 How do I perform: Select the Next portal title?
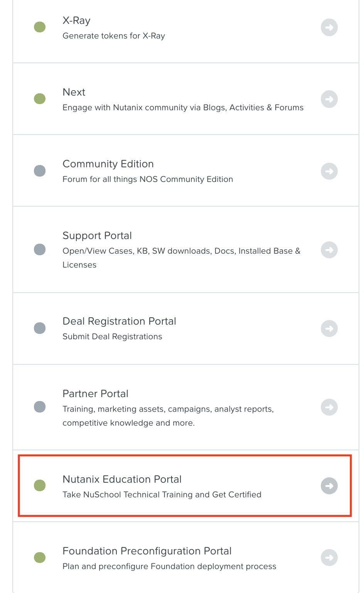[x=74, y=92]
